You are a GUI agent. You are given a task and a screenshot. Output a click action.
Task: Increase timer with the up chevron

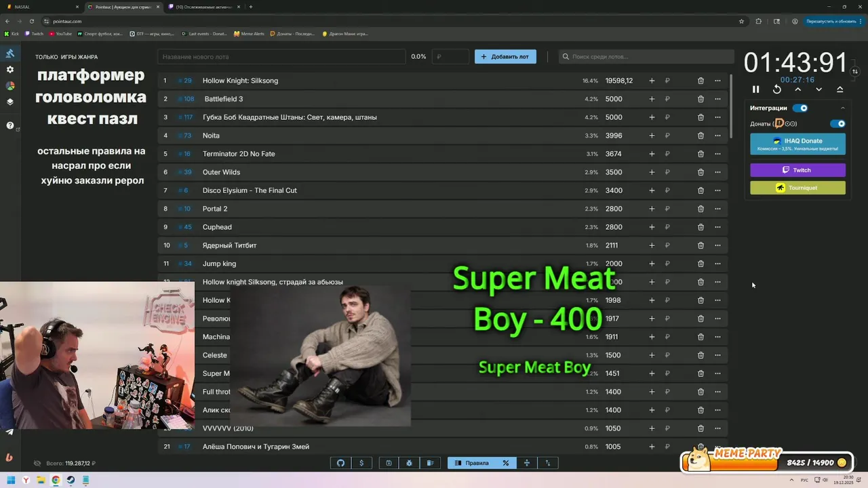[798, 89]
